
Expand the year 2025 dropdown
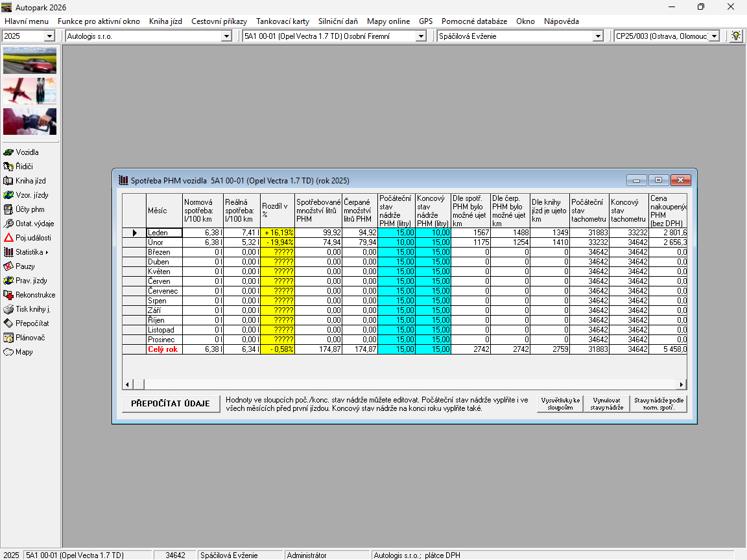coord(49,36)
